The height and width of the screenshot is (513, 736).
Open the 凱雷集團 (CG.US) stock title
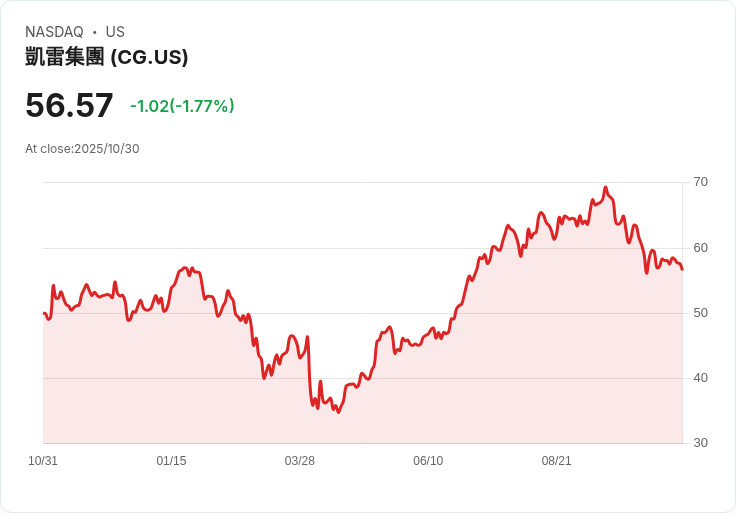pyautogui.click(x=107, y=57)
